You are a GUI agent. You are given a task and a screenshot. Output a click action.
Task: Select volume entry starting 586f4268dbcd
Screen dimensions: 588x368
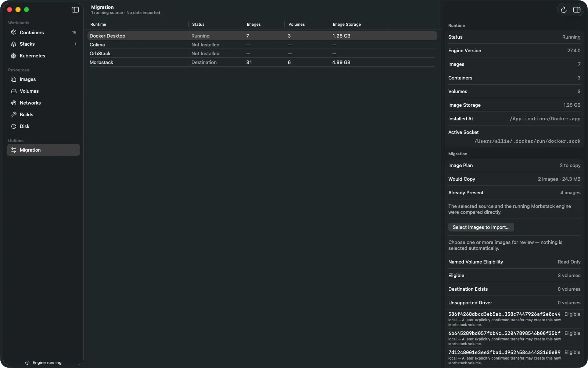pyautogui.click(x=514, y=319)
